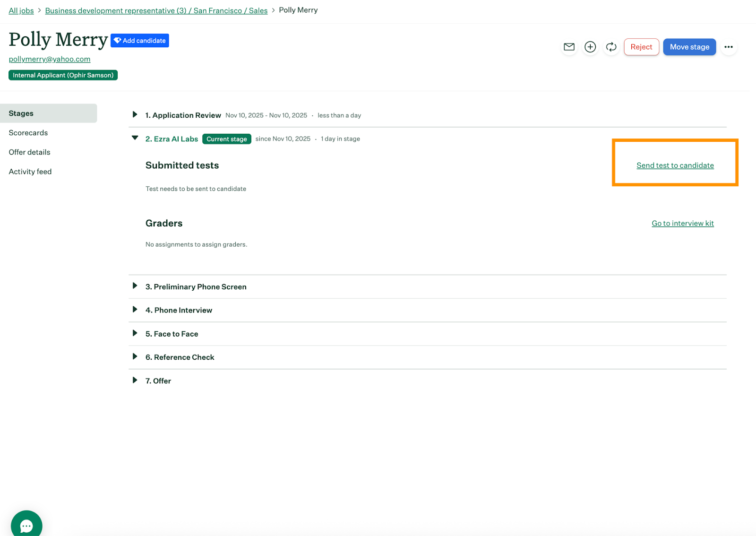Open the three-dots more options menu
The height and width of the screenshot is (536, 756).
coord(728,47)
